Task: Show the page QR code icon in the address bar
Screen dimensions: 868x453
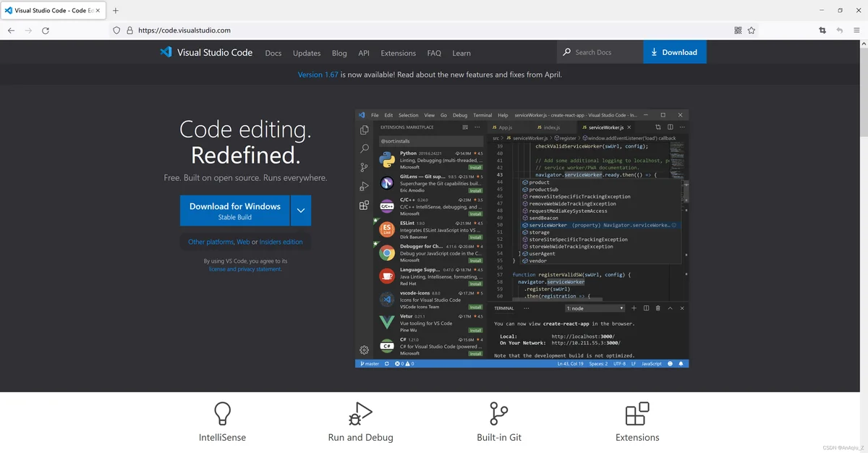Action: (x=738, y=30)
